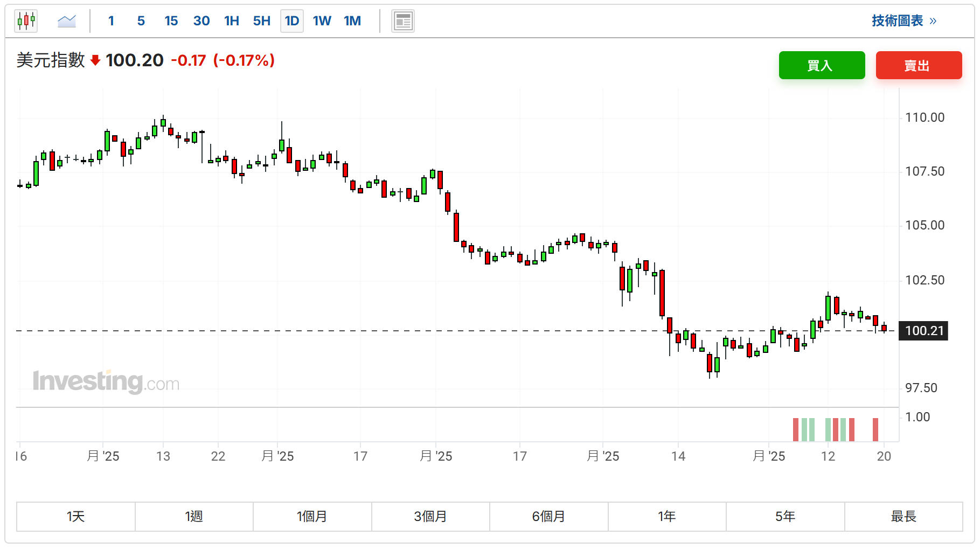Click the date label 22 on time axis
Screen dimensions: 980x549
pos(218,456)
